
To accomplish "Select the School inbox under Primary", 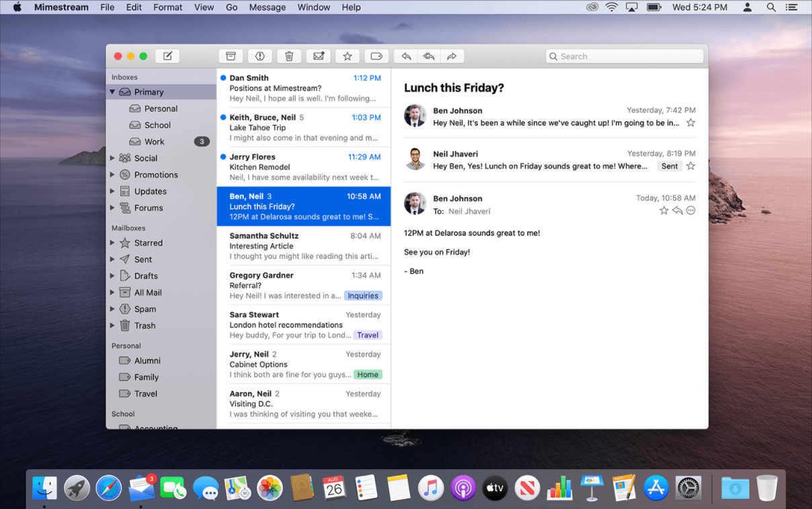I will [161, 125].
